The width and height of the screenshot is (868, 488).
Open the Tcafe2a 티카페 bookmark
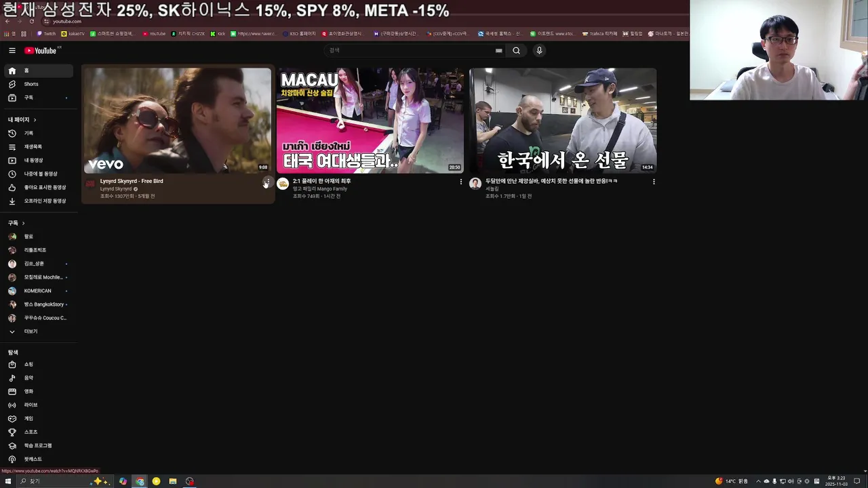click(x=599, y=33)
